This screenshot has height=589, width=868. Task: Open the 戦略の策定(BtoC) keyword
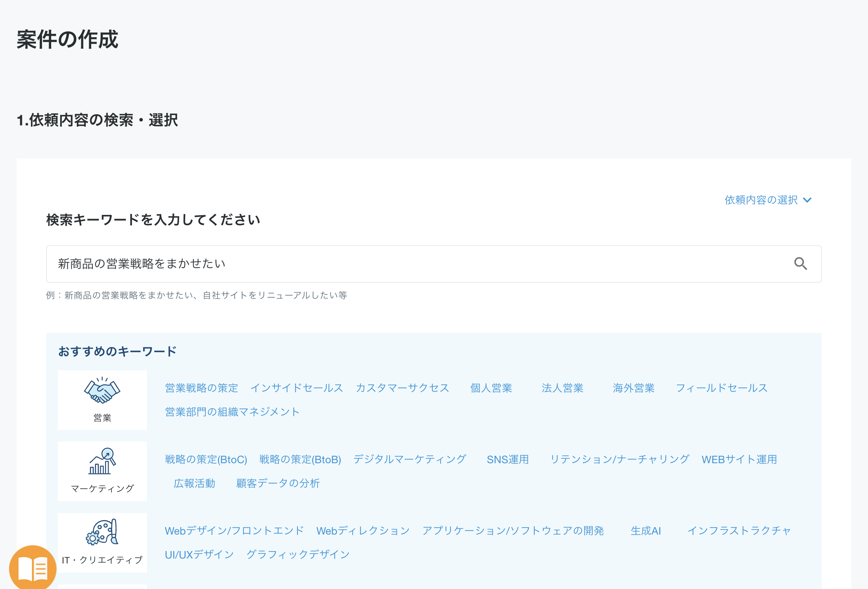pos(205,459)
